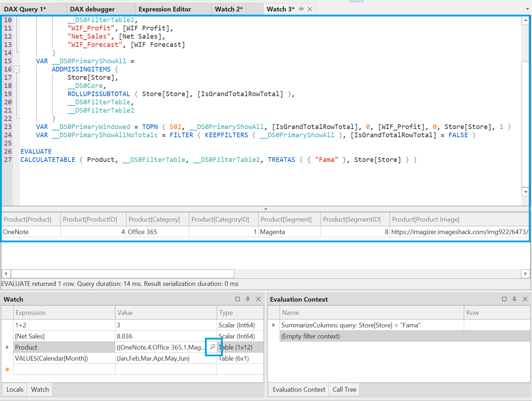This screenshot has height=401, width=532.
Task: Pin the Evaluation Context panel
Action: click(x=515, y=299)
